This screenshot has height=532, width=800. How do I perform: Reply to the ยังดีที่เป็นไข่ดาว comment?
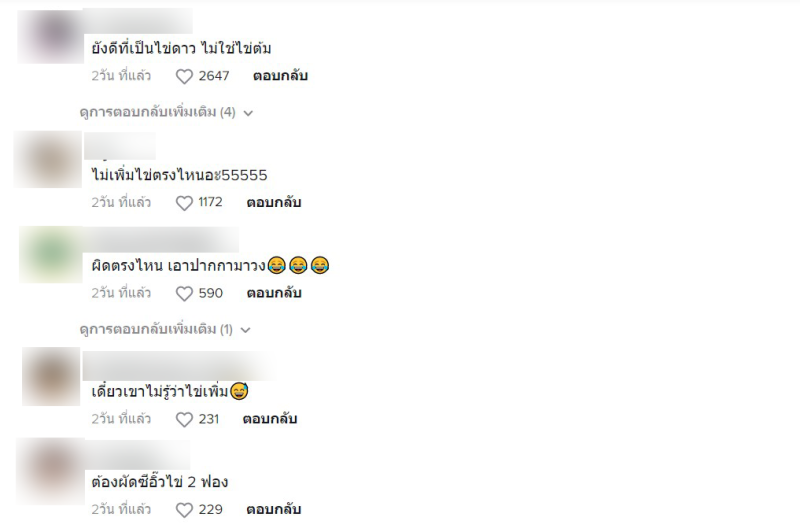280,76
